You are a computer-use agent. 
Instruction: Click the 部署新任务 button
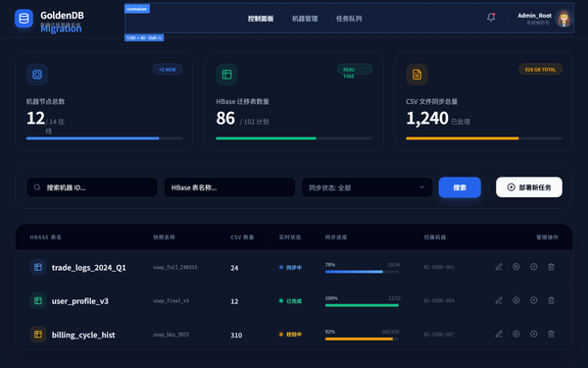click(529, 187)
